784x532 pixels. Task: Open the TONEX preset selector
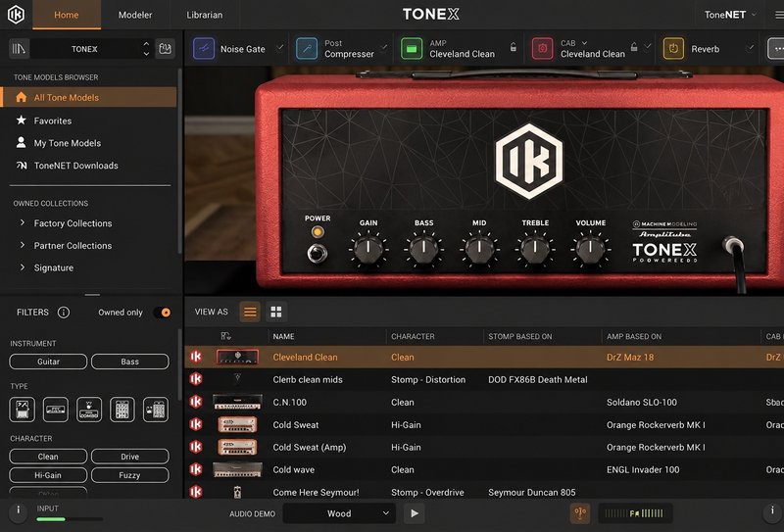click(85, 49)
